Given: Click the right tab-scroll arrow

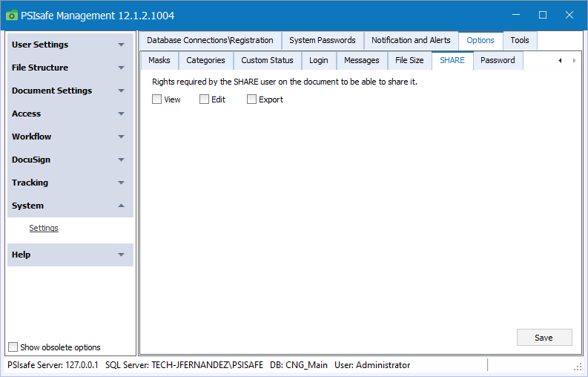Looking at the screenshot, I should pos(574,60).
